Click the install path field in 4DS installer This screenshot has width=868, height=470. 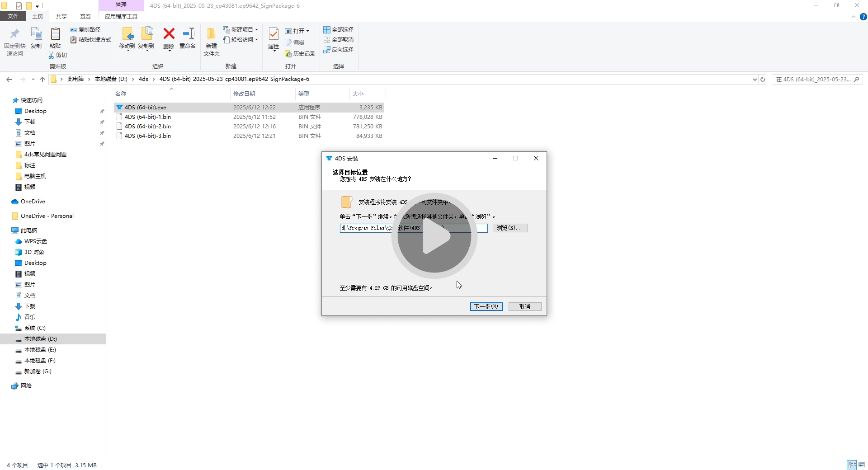(414, 228)
